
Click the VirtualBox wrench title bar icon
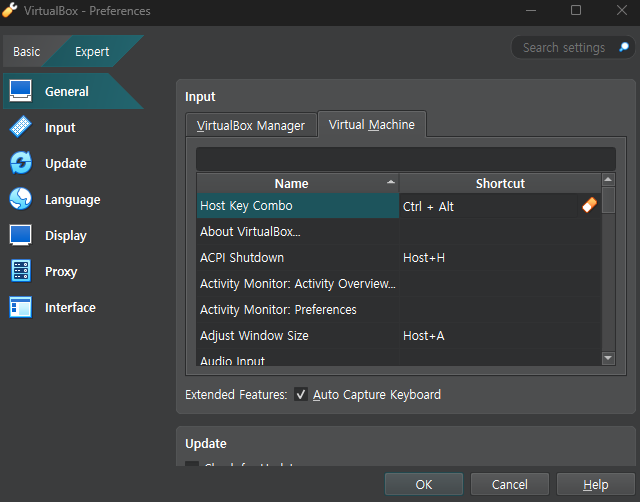click(9, 10)
